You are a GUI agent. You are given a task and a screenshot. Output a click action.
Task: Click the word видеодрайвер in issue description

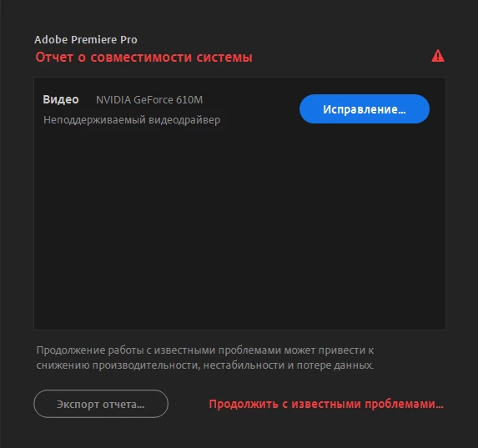tap(184, 120)
